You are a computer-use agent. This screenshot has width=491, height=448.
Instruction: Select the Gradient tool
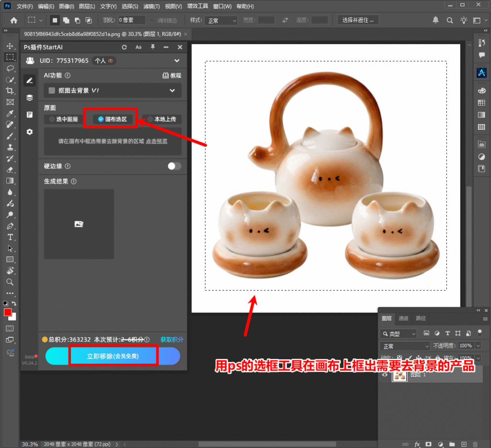pos(10,181)
